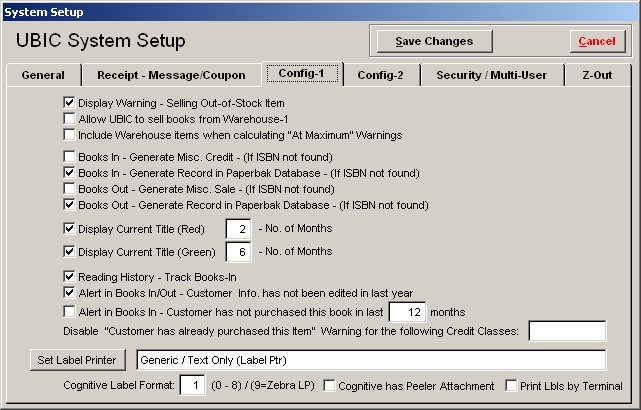Open the Security / Multi-User tab
The image size is (641, 410).
coord(492,75)
